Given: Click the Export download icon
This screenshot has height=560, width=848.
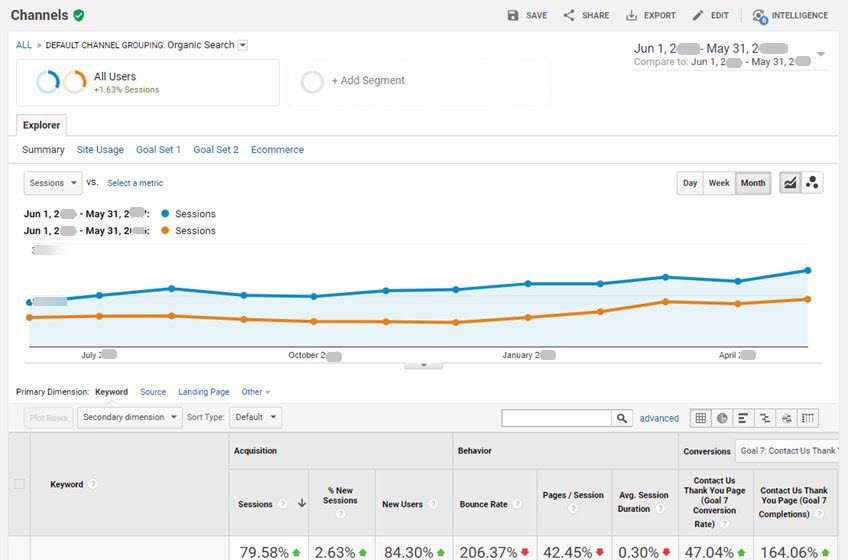Looking at the screenshot, I should coord(631,15).
